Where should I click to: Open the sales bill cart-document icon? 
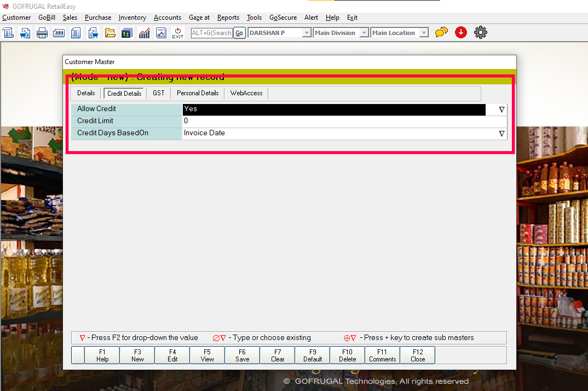pyautogui.click(x=25, y=33)
